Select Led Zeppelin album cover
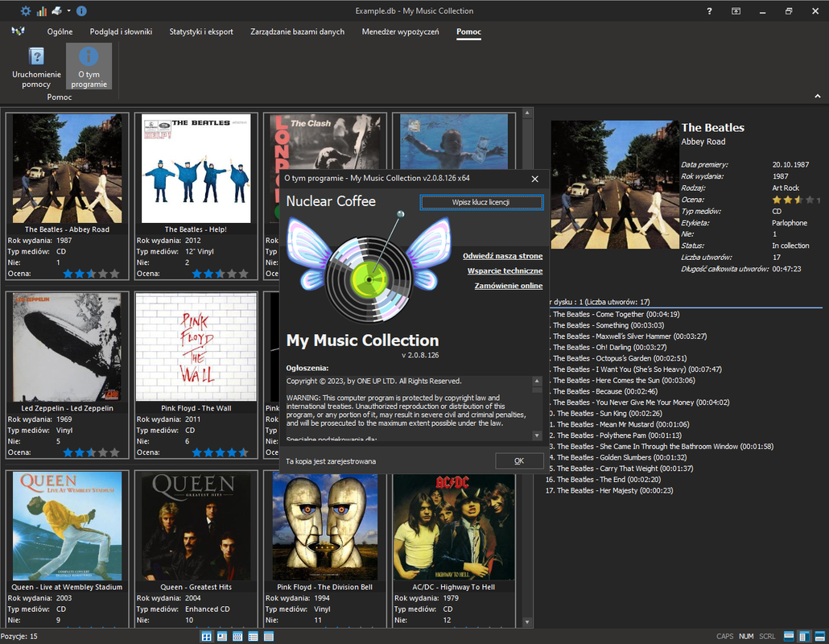 click(67, 348)
